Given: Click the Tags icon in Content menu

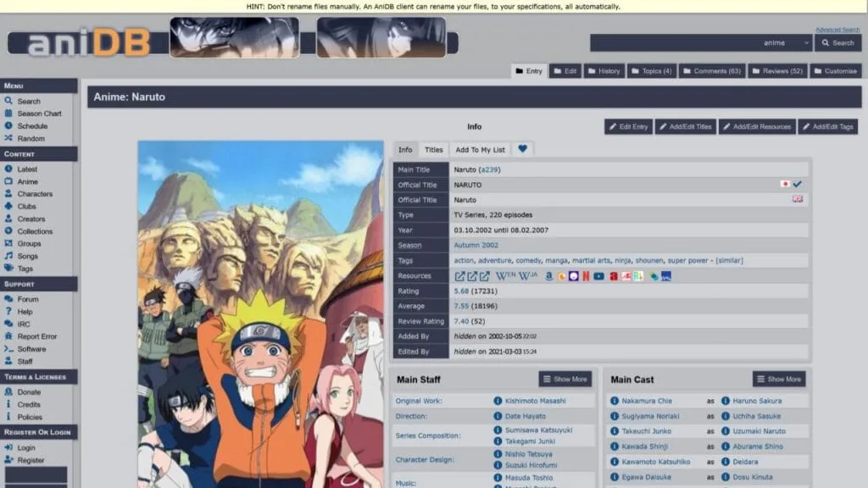Looking at the screenshot, I should (x=8, y=268).
